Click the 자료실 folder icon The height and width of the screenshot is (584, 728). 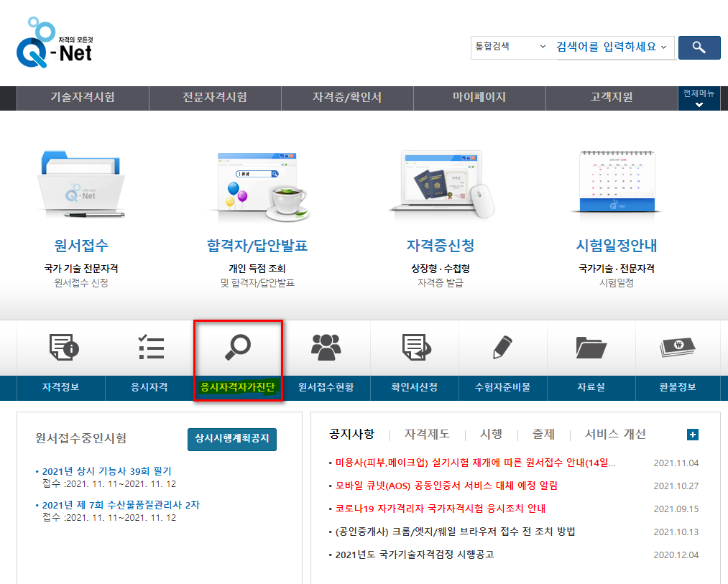(591, 347)
